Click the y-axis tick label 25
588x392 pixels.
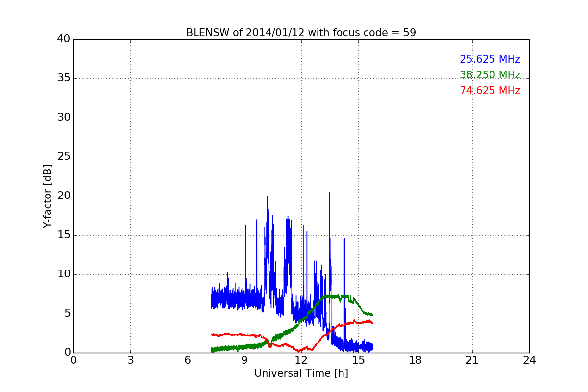tap(64, 157)
